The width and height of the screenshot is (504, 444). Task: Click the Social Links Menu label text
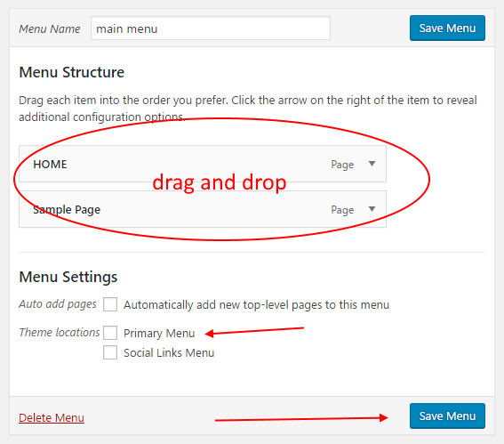(169, 353)
